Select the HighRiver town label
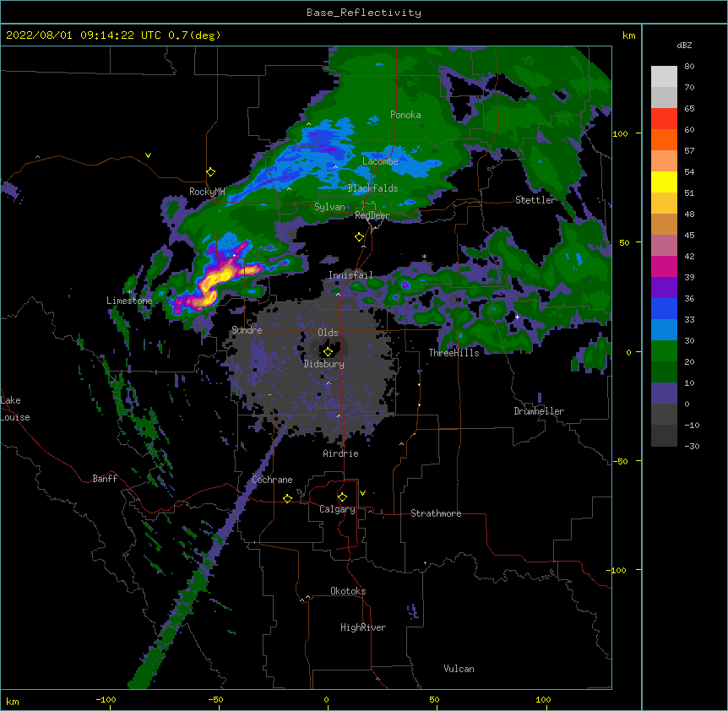 click(x=363, y=627)
